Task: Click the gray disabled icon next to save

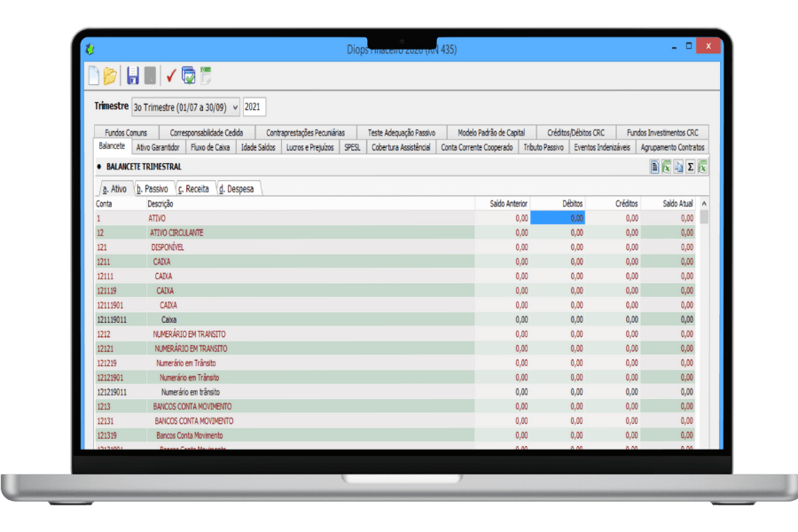Action: click(150, 76)
